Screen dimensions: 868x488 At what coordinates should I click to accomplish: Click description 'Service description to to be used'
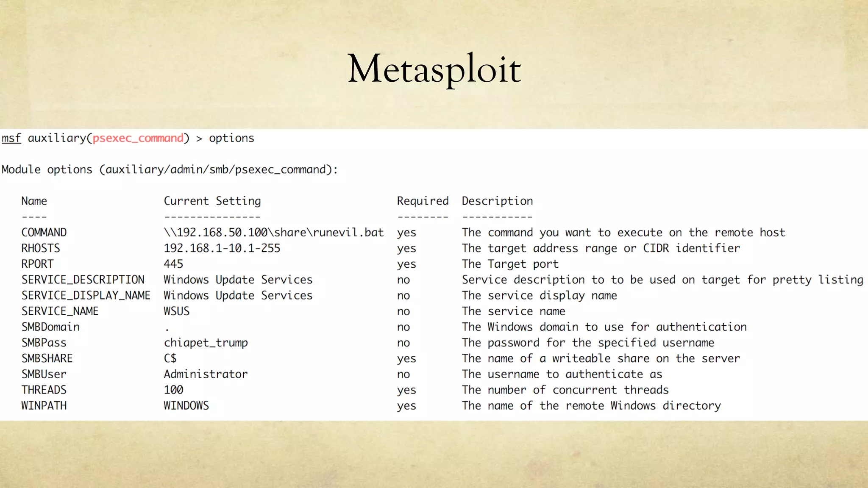pyautogui.click(x=662, y=280)
